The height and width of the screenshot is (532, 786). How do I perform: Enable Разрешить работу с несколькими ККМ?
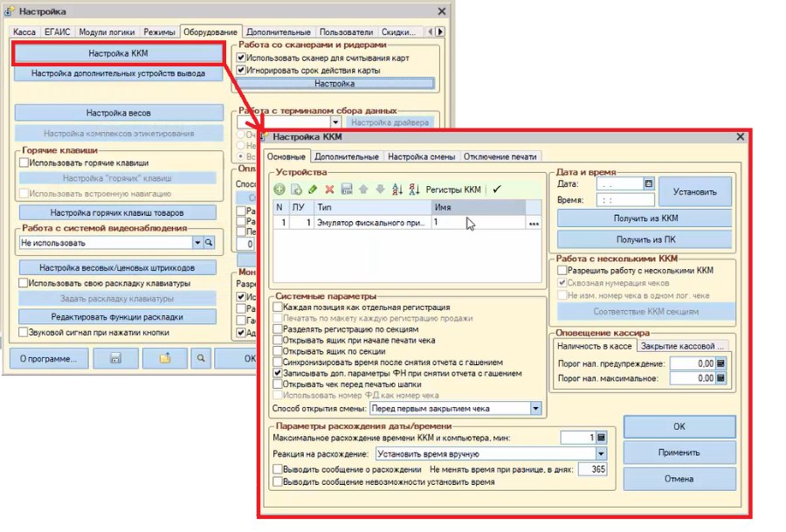[562, 270]
